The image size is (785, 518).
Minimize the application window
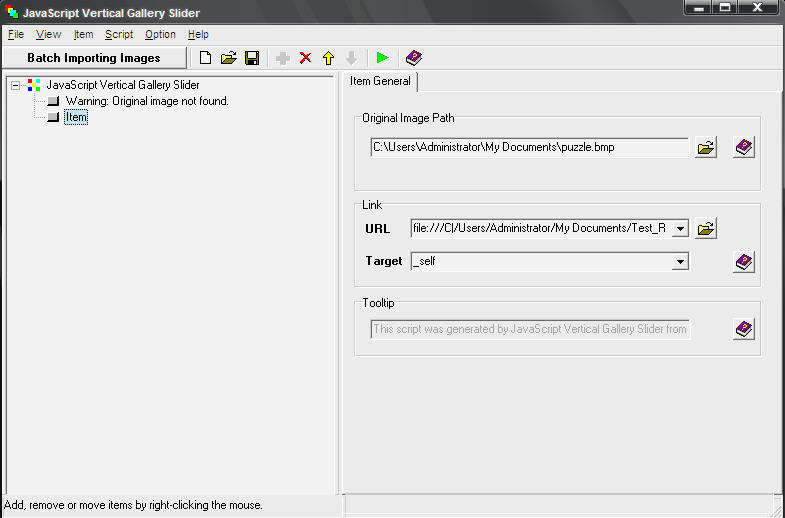click(x=699, y=8)
